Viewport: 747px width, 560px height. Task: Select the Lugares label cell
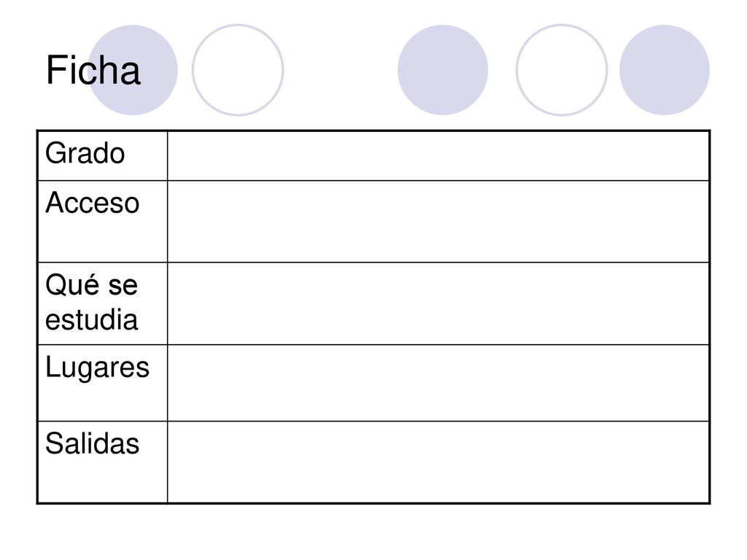(102, 383)
